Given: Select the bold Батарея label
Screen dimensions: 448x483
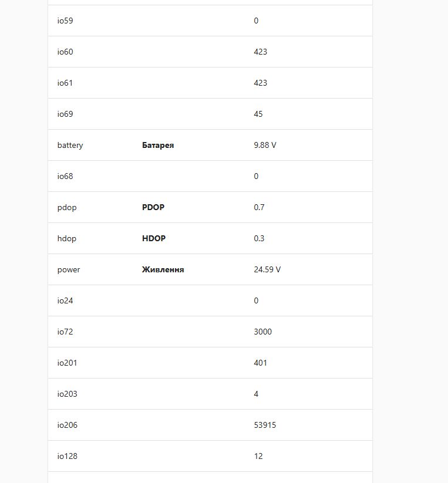Looking at the screenshot, I should (158, 145).
